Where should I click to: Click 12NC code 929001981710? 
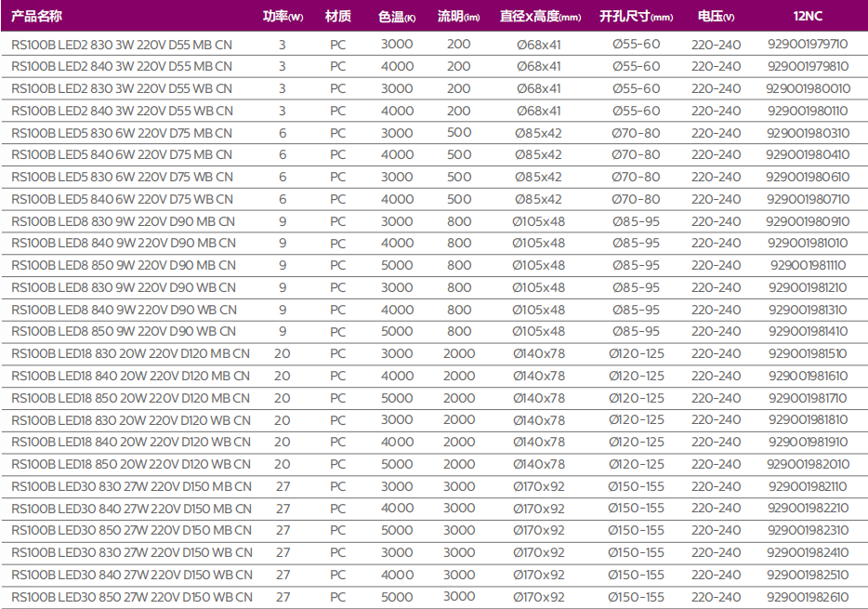pyautogui.click(x=808, y=398)
